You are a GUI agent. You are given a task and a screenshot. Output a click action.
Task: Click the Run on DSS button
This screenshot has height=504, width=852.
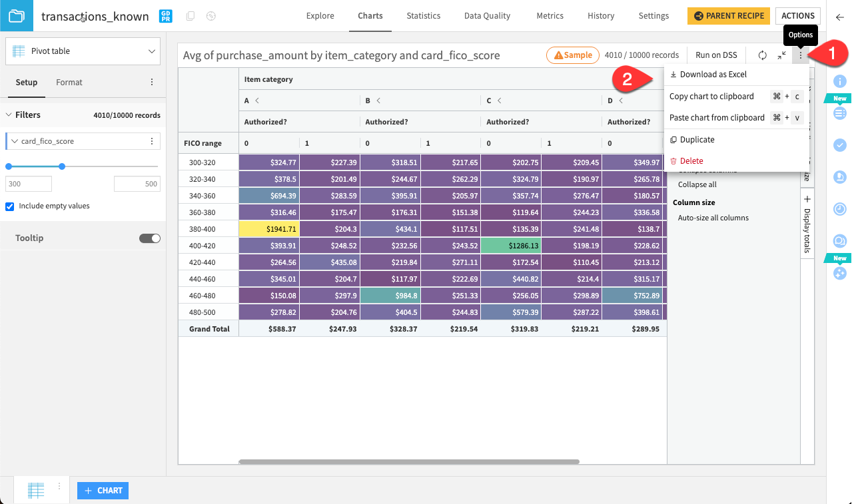click(716, 55)
